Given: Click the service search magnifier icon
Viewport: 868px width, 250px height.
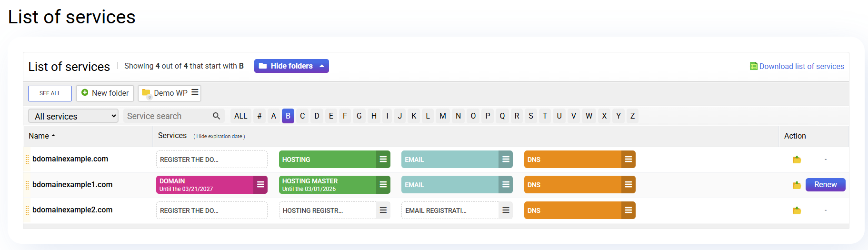Looking at the screenshot, I should click(216, 116).
